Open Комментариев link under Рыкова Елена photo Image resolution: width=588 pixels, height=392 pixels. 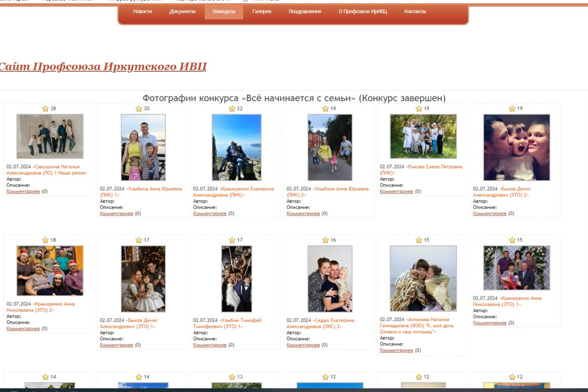coord(396,192)
